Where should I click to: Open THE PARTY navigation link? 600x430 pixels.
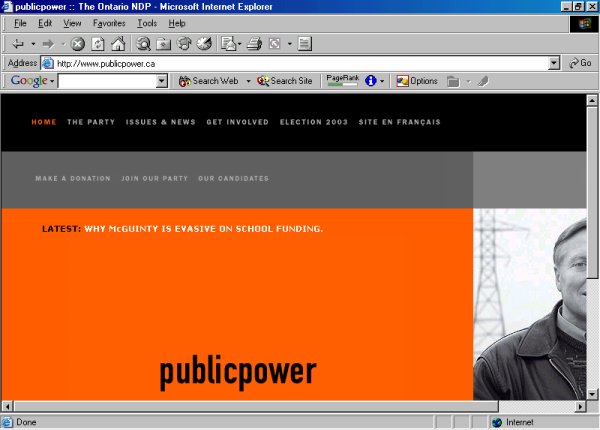pos(91,122)
